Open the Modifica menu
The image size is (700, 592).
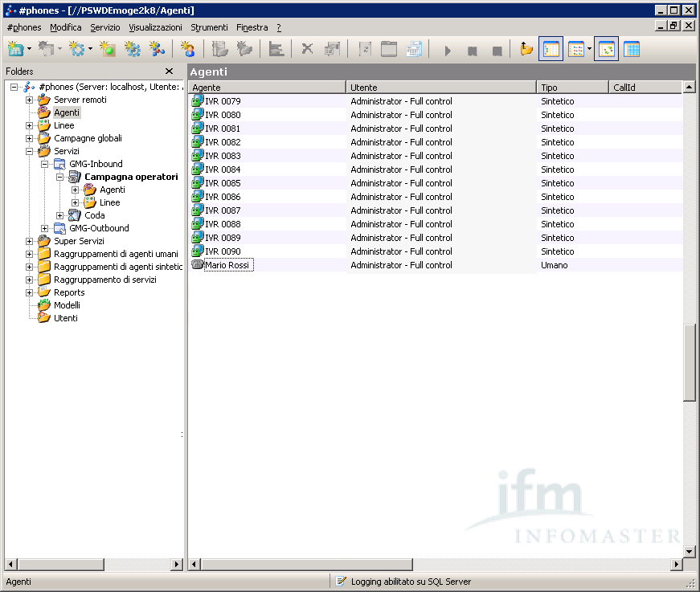(x=66, y=27)
